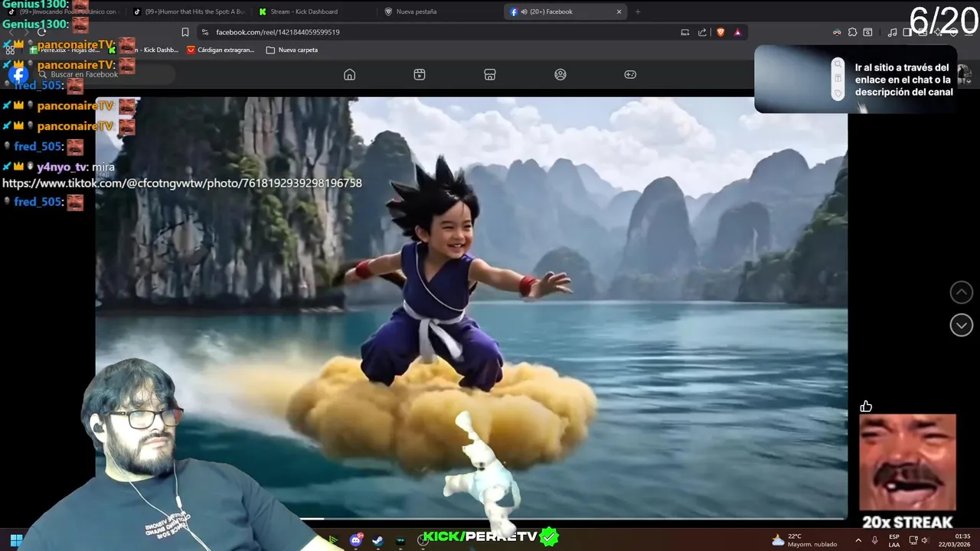Open Windows Start menu
Image resolution: width=980 pixels, height=551 pixels.
pos(15,540)
